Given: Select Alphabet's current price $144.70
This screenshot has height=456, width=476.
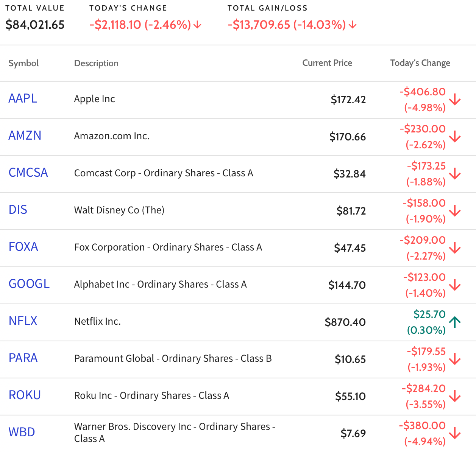Looking at the screenshot, I should pyautogui.click(x=347, y=285).
